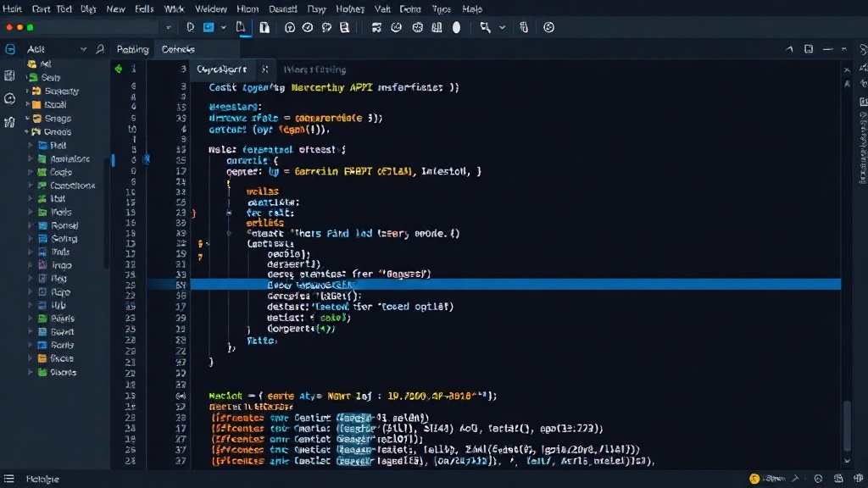868x488 pixels.
Task: Open the circular history icon in the activity bar
Action: pos(9,99)
